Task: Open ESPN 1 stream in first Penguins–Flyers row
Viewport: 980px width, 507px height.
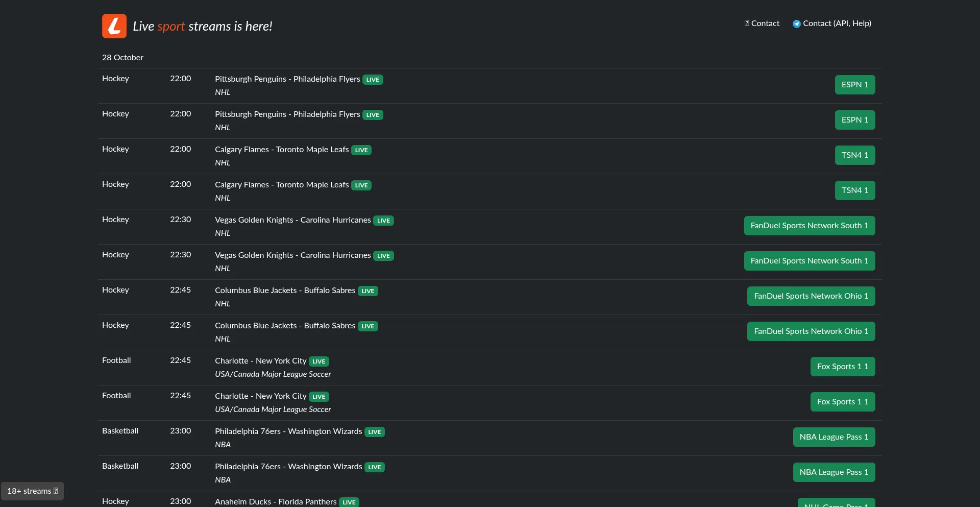Action: pos(855,85)
